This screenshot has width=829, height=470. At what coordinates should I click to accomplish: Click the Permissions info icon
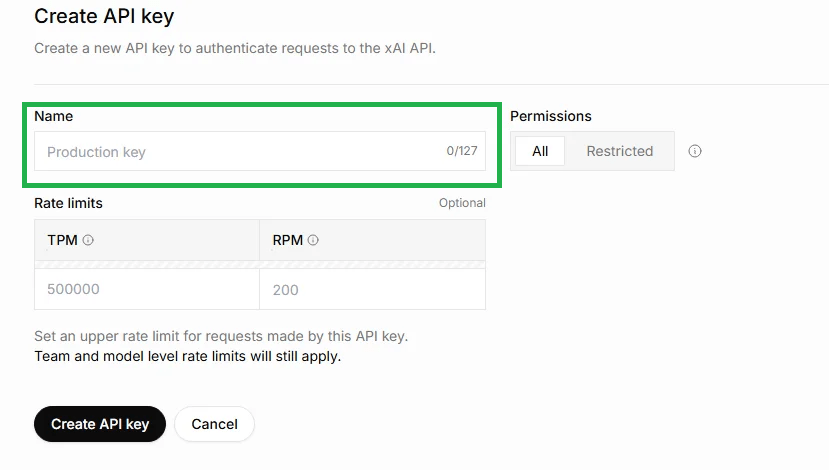tap(695, 151)
